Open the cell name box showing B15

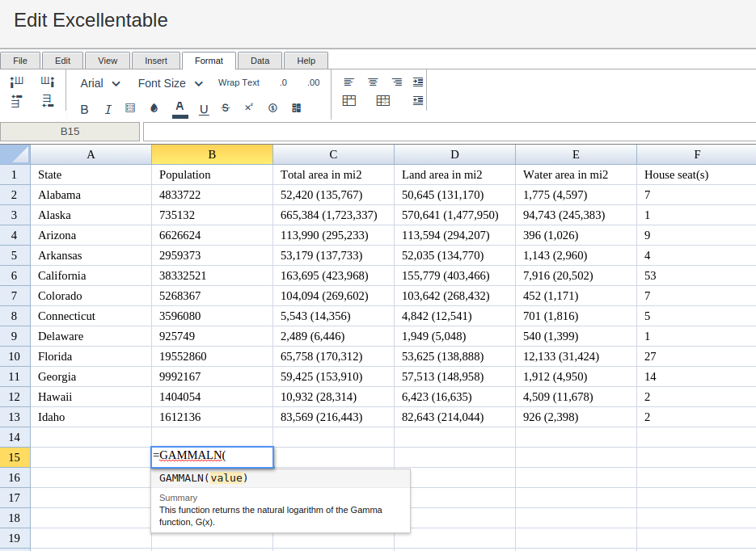(x=70, y=132)
